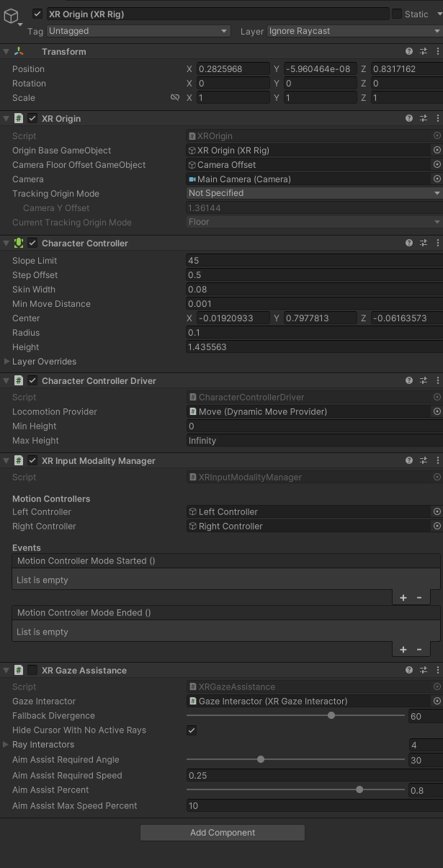Click the Position X input field
Viewport: 443px width, 868px height.
pyautogui.click(x=231, y=68)
